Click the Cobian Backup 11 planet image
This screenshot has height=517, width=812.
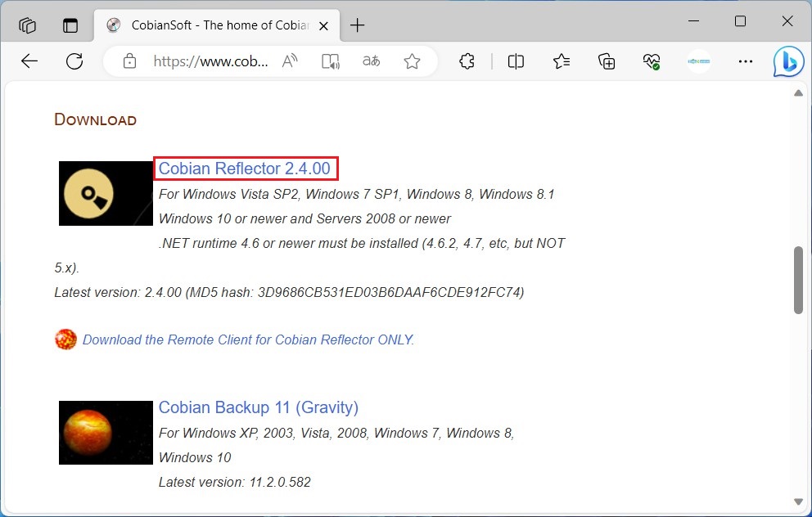click(106, 432)
